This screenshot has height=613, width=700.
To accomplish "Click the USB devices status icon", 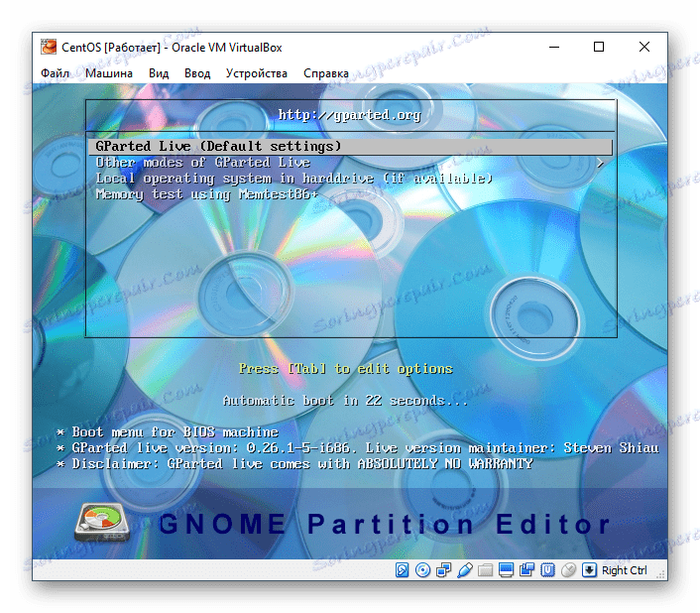I will pos(464,570).
